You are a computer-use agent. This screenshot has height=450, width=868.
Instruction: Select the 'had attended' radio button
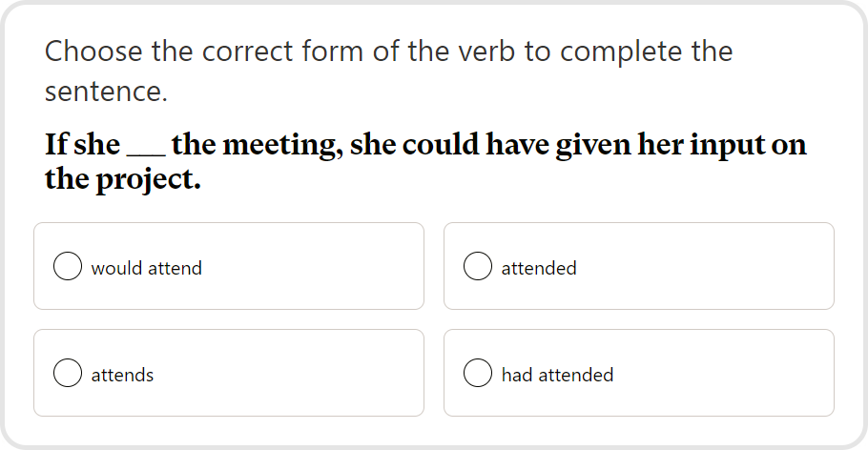[x=478, y=374]
